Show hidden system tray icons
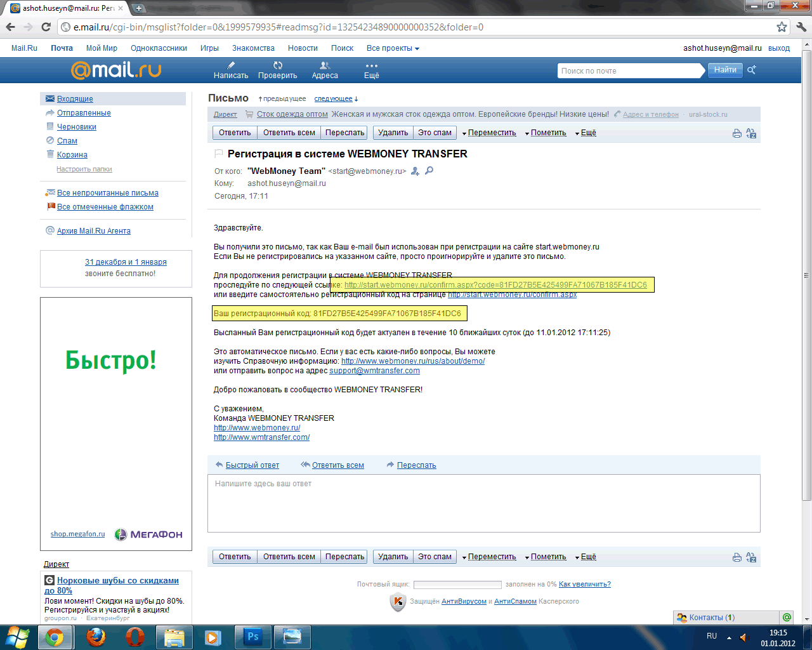The height and width of the screenshot is (650, 812). click(729, 637)
